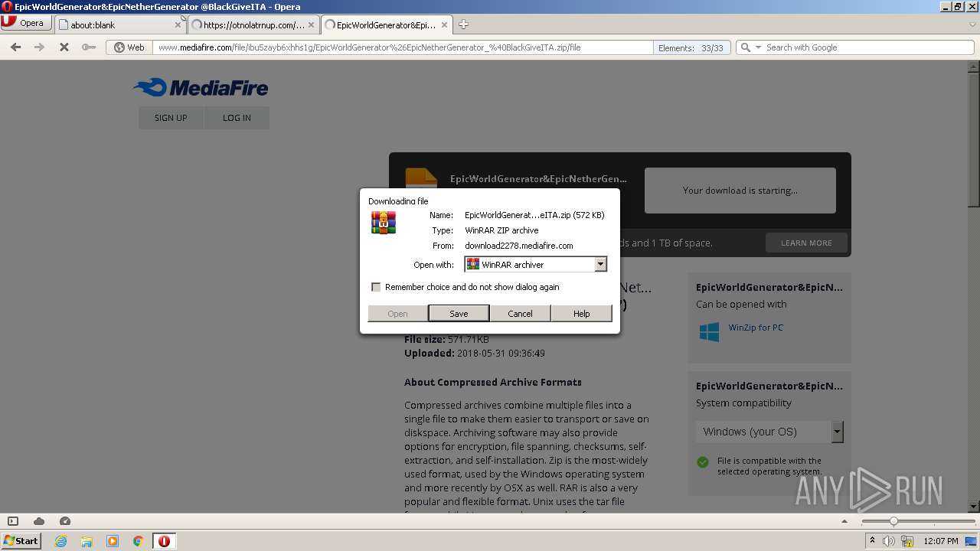Click the Opera taskbar button
The image size is (980, 551).
pyautogui.click(x=164, y=541)
